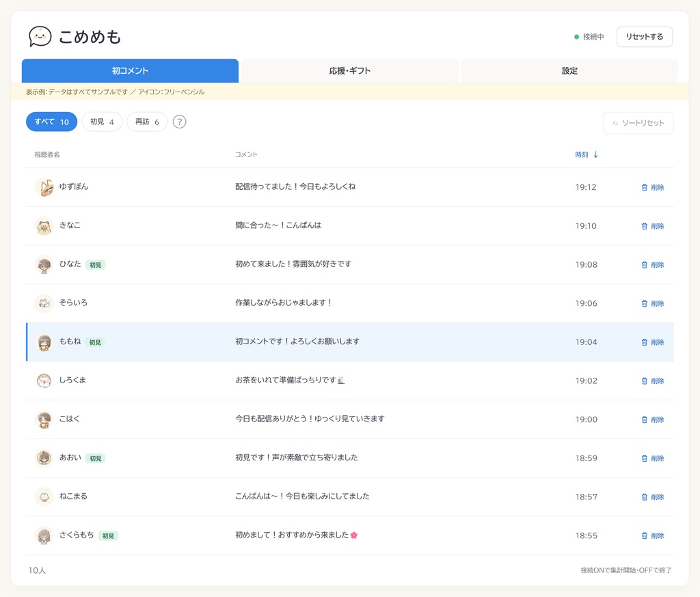Click comment 初コメントです！よろしくお願いします

click(297, 342)
